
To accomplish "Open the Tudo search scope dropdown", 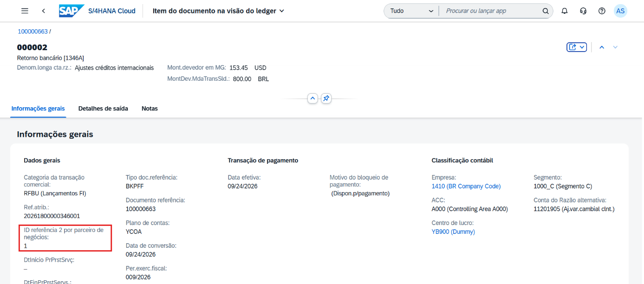I will coord(411,11).
